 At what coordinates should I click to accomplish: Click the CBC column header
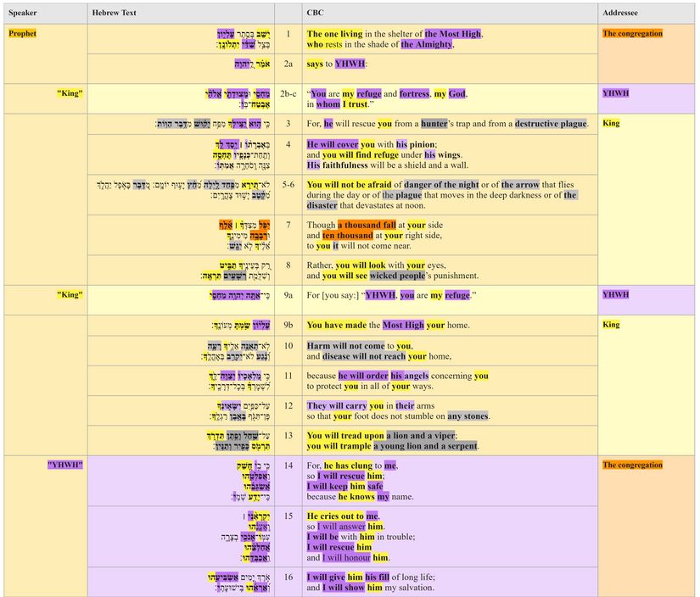[x=316, y=13]
